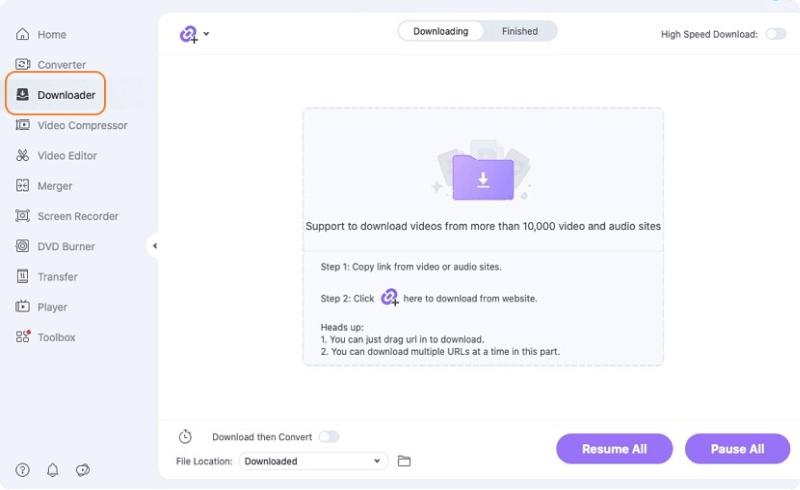Open Video Compressor in the sidebar
The image size is (800, 490).
click(x=82, y=126)
